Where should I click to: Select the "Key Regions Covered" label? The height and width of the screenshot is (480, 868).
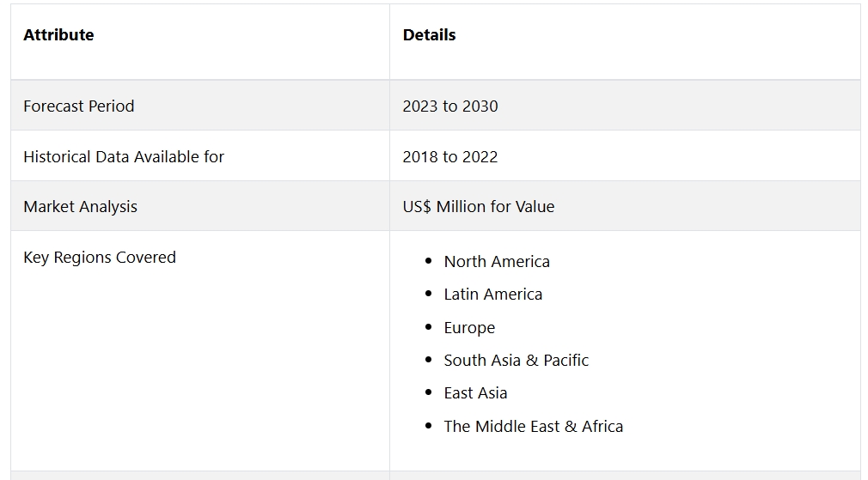(100, 258)
